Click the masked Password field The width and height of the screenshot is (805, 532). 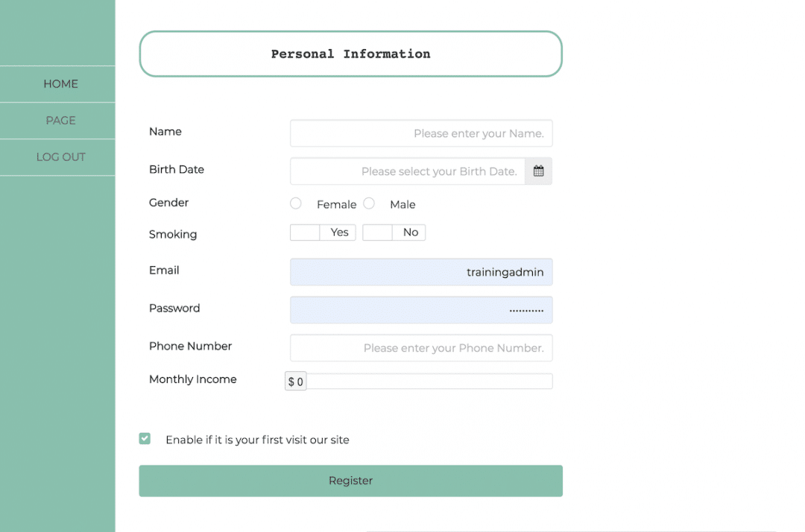click(420, 309)
